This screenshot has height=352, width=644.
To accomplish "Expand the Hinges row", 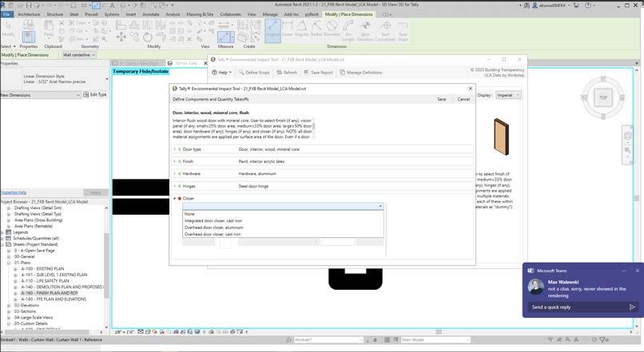I will point(174,186).
